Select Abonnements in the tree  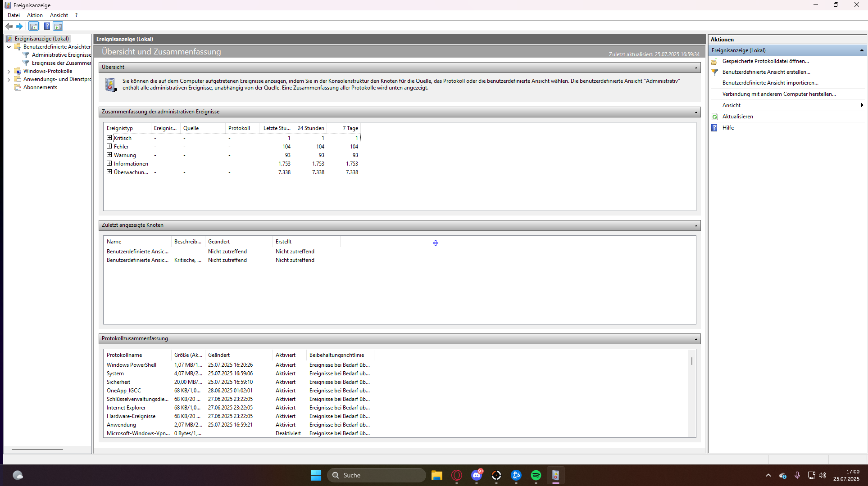[x=40, y=87]
